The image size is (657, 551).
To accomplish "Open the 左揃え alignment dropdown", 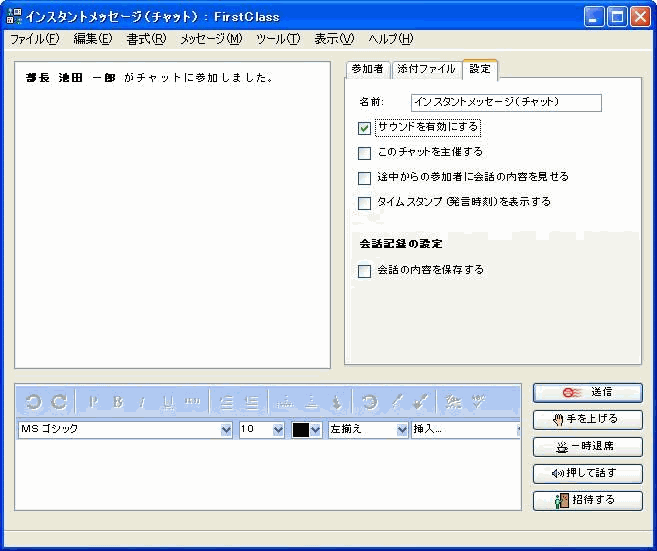I will coord(402,430).
